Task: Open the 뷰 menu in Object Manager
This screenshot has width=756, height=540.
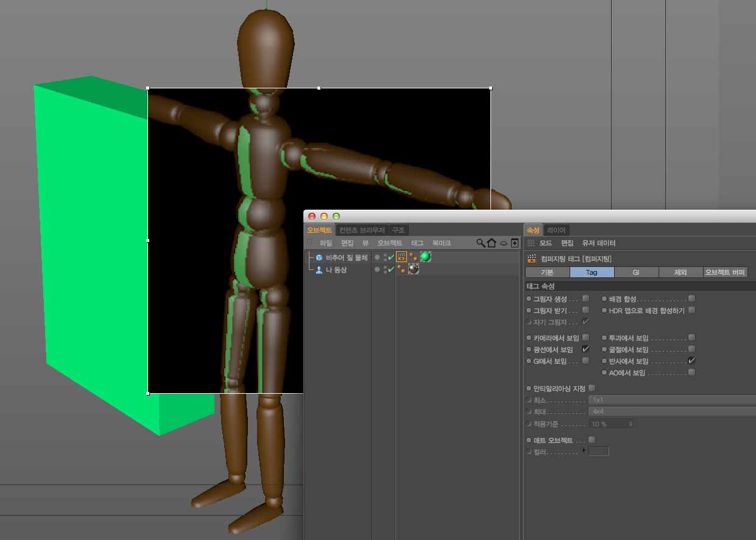Action: (x=366, y=243)
